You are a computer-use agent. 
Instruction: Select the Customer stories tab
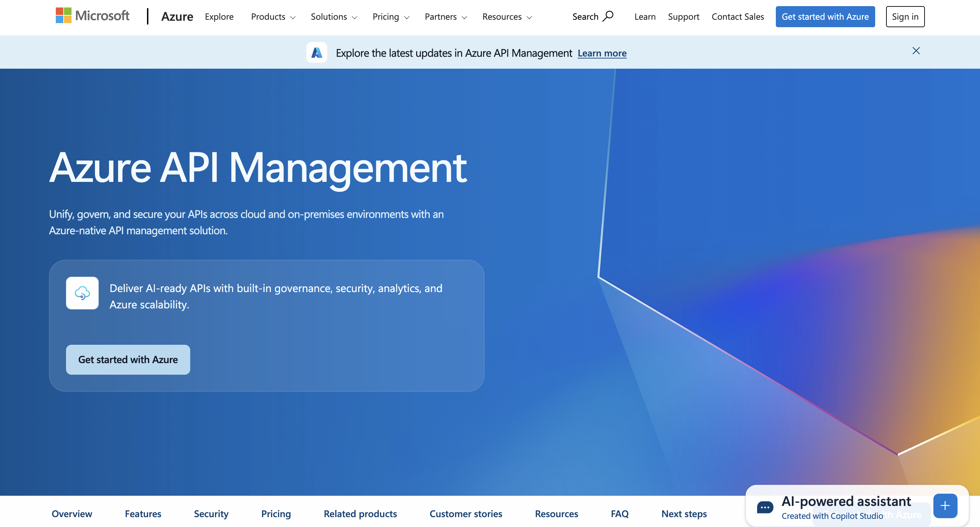[465, 514]
